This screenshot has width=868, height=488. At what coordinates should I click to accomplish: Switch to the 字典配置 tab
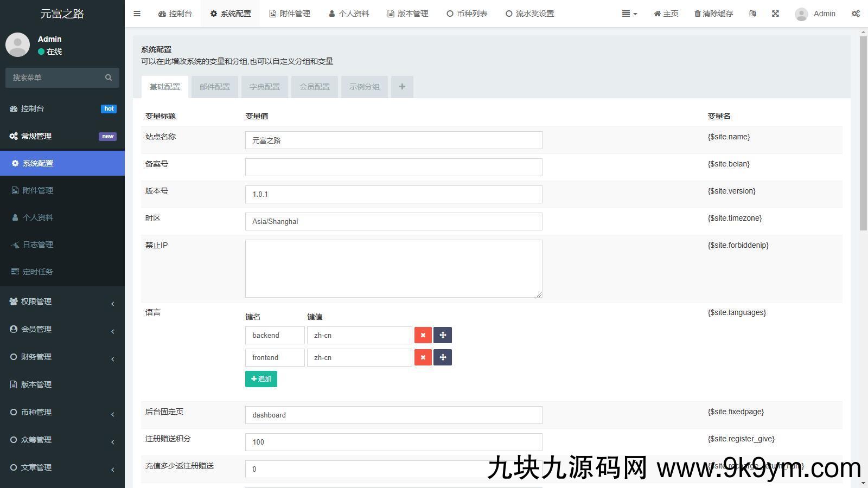(x=265, y=87)
